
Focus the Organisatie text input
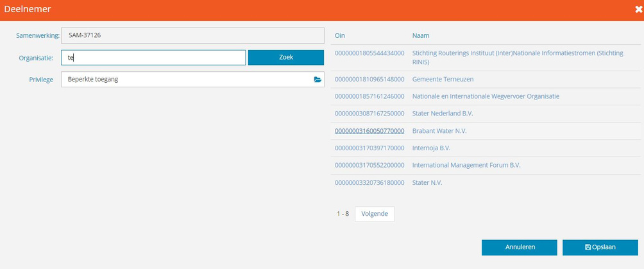tap(153, 58)
